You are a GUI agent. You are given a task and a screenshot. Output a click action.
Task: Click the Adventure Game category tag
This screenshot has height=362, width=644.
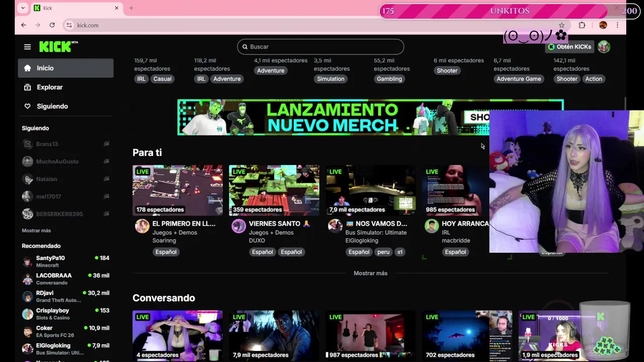click(x=519, y=79)
